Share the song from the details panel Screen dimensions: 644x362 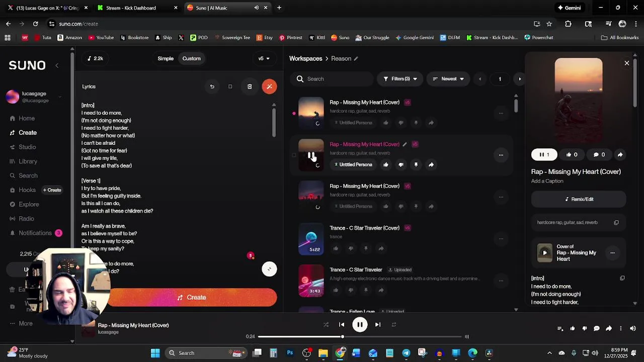tap(620, 154)
